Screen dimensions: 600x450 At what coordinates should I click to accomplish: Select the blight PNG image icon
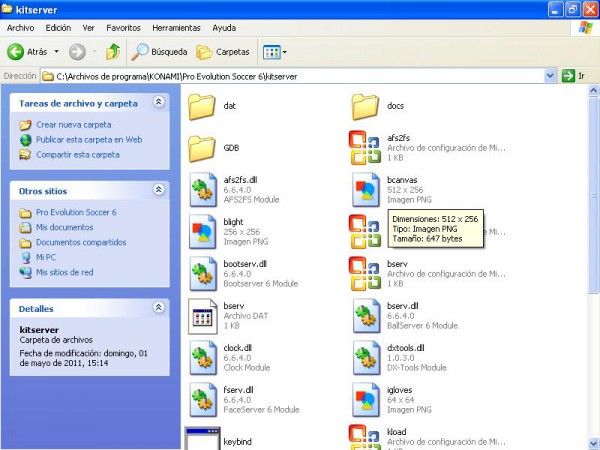[203, 232]
